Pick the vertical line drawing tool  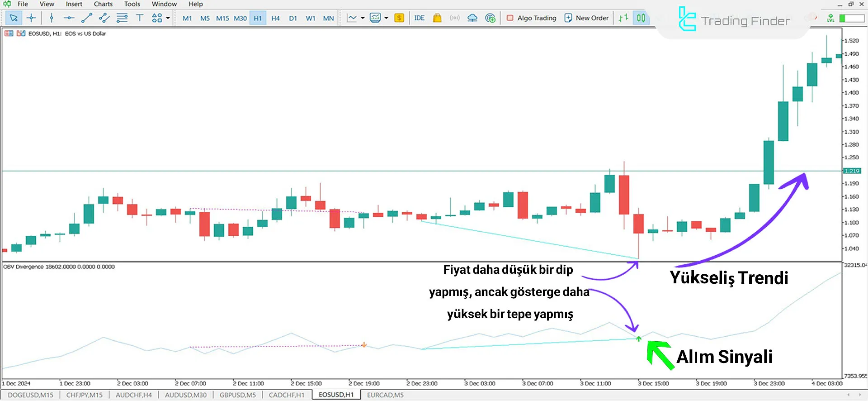(52, 18)
